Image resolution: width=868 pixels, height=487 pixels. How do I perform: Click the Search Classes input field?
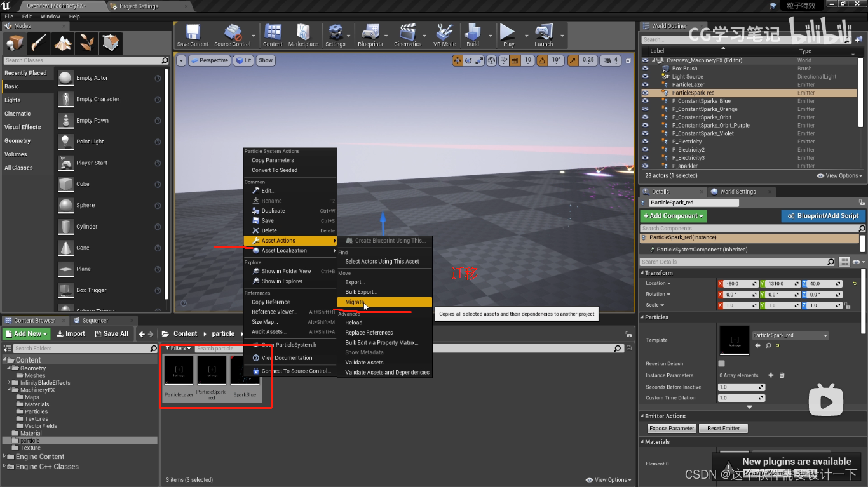click(83, 60)
